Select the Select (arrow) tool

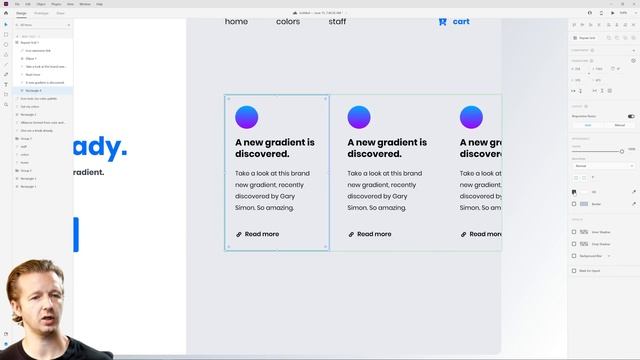(x=6, y=24)
